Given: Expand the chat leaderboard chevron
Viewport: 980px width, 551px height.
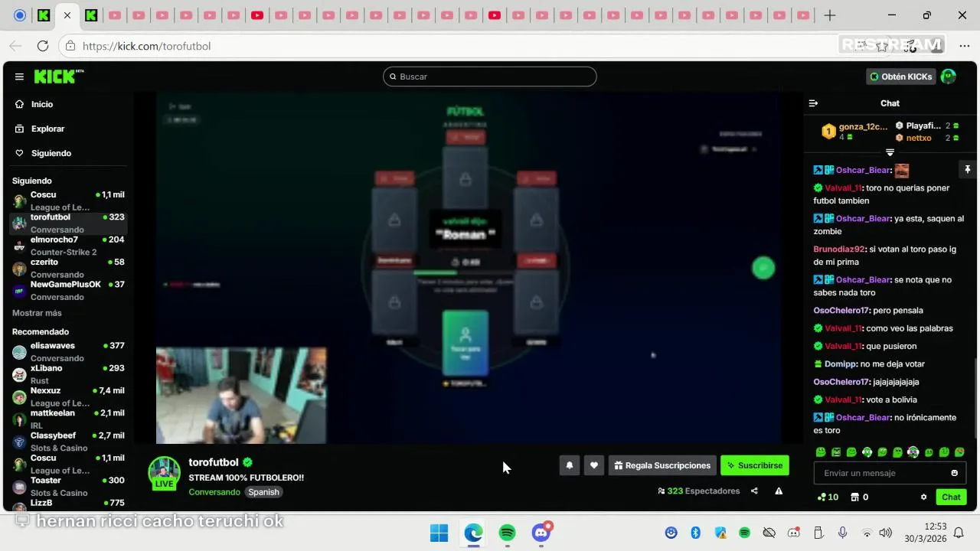Looking at the screenshot, I should (x=890, y=152).
